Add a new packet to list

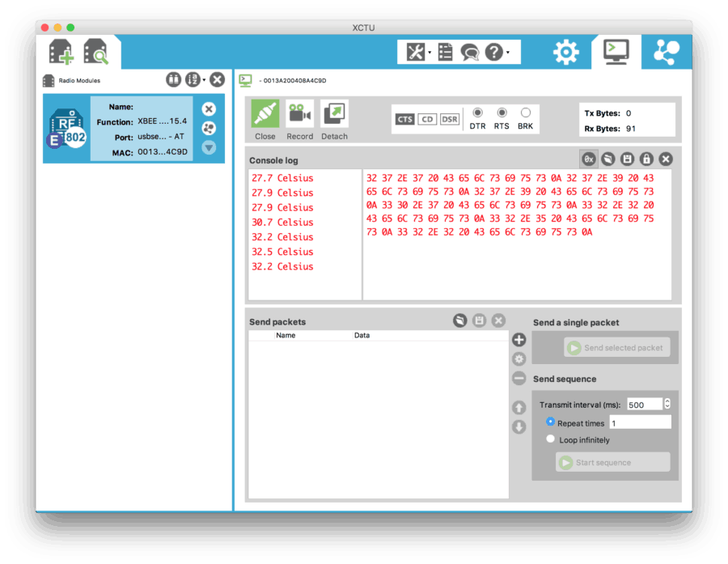[x=519, y=340]
